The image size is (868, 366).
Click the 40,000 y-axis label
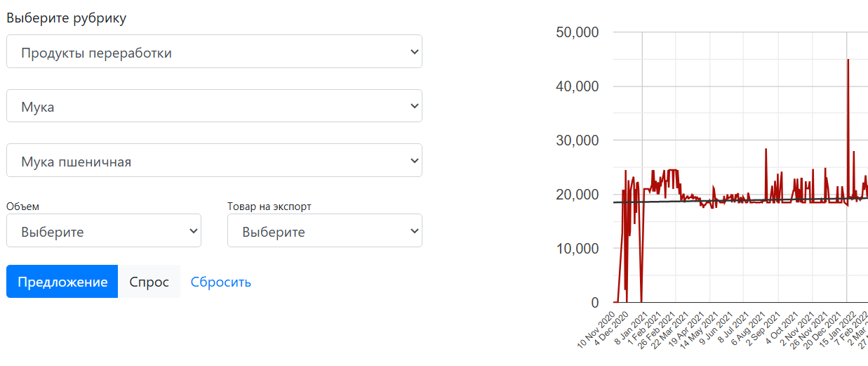575,86
